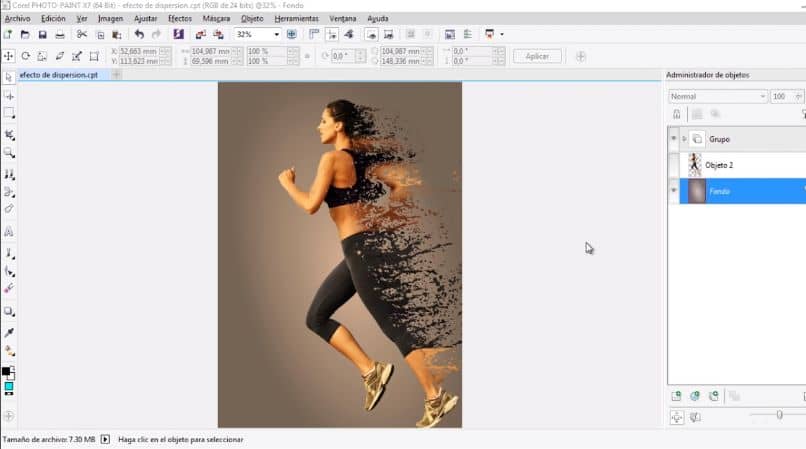Add new document tab with plus button
806x449 pixels.
(x=117, y=75)
